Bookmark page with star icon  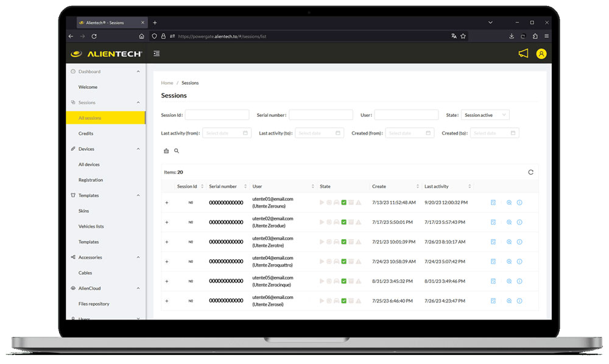coord(463,36)
